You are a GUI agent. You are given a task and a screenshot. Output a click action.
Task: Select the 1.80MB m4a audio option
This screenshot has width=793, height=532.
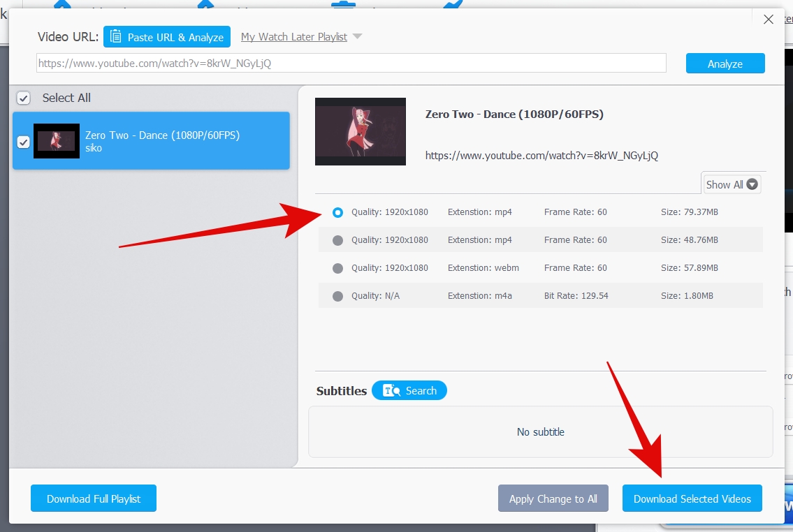pyautogui.click(x=338, y=296)
